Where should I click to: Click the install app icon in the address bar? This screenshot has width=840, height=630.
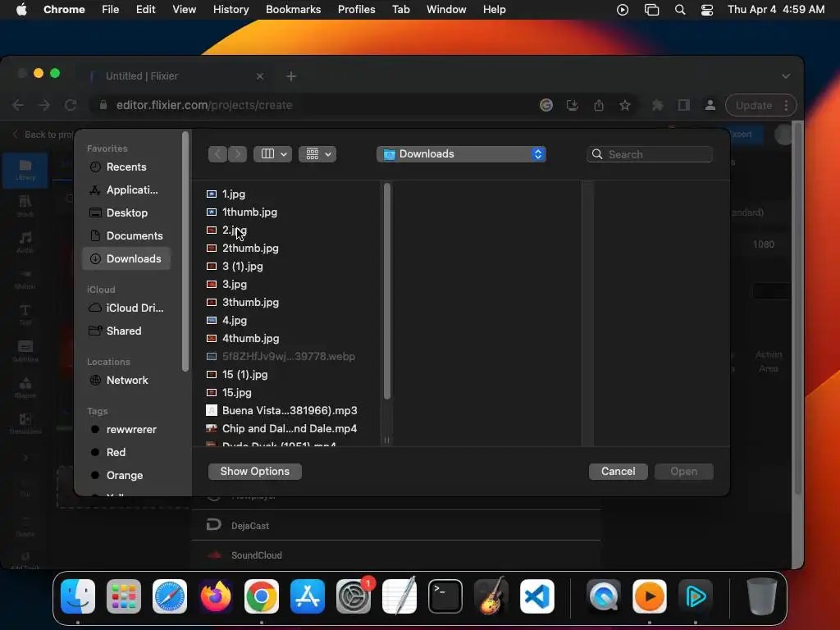click(572, 105)
